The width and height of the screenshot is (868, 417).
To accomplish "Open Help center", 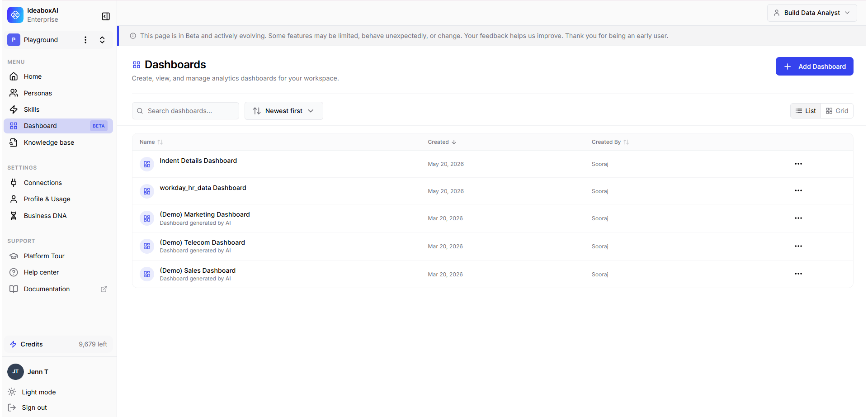I will tap(58, 272).
